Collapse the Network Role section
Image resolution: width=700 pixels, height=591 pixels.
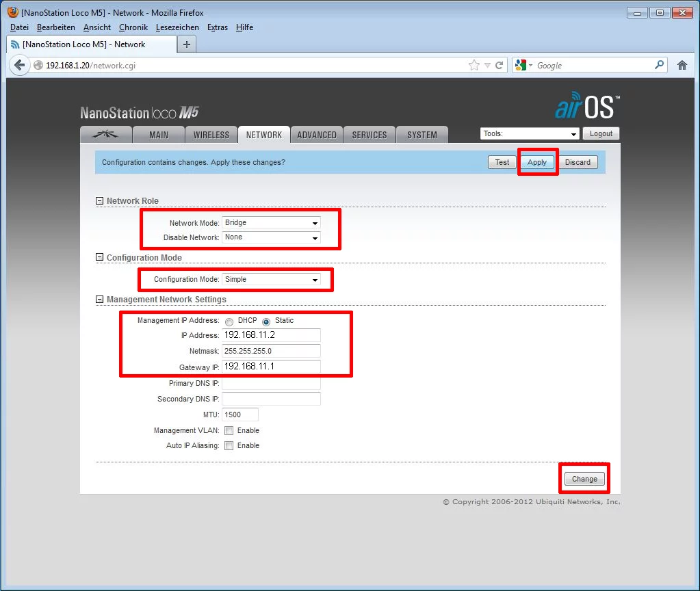[x=99, y=201]
